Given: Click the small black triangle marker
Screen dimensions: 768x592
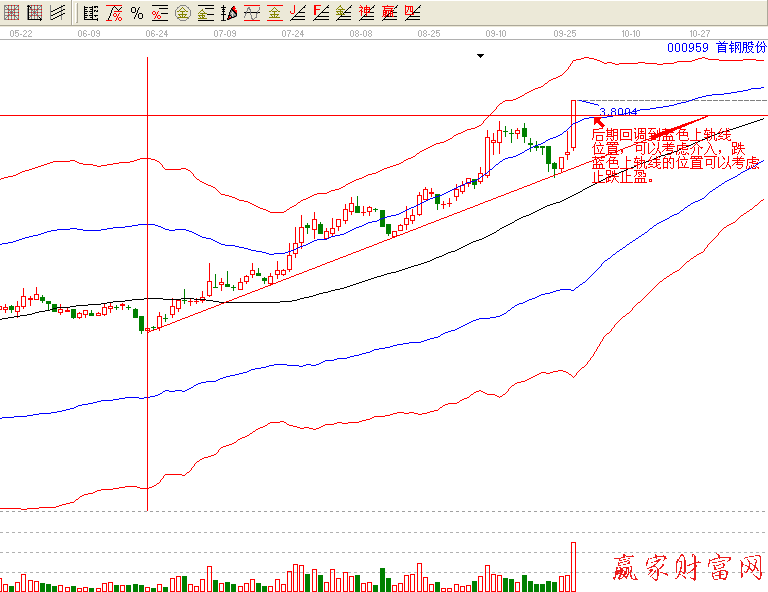Looking at the screenshot, I should 480,56.
